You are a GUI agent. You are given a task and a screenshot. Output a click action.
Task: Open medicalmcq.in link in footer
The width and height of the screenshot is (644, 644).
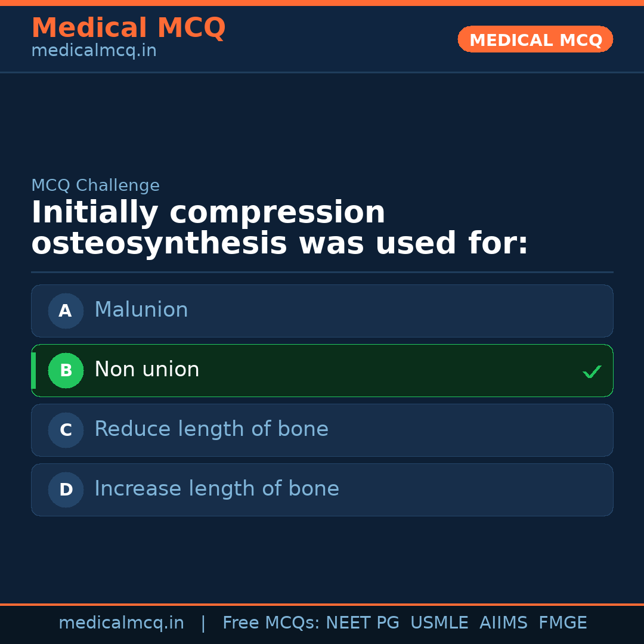(121, 623)
